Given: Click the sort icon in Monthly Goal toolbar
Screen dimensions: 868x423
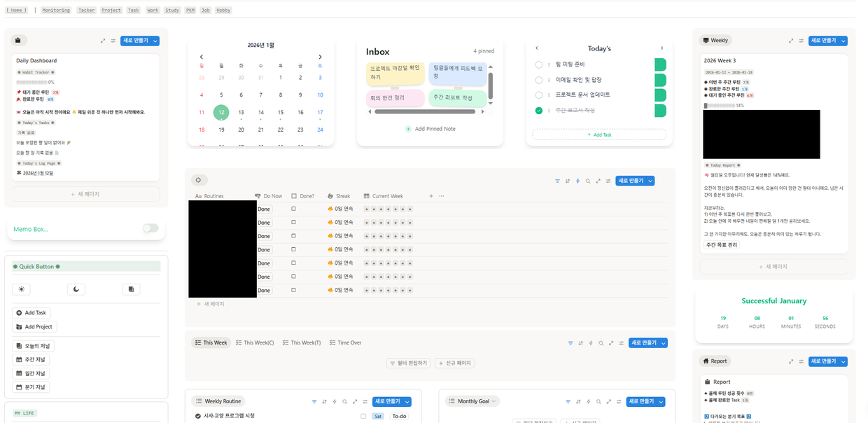Looking at the screenshot, I should tap(580, 401).
